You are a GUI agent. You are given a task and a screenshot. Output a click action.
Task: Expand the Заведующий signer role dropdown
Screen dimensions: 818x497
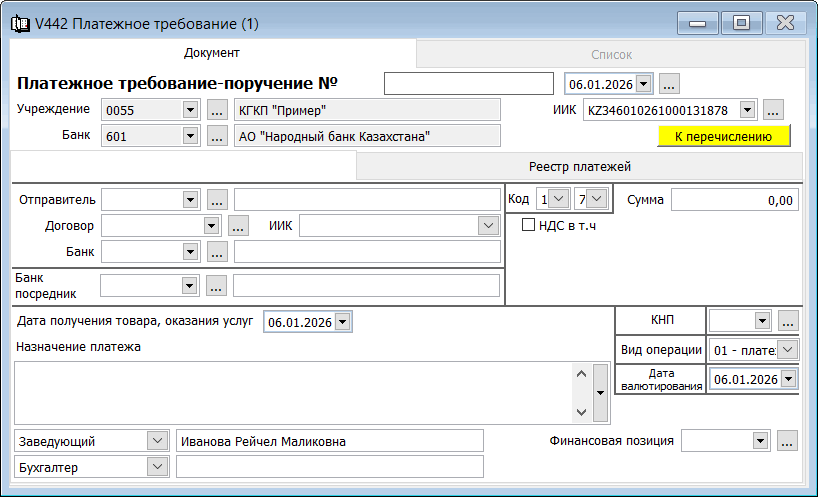coord(157,441)
